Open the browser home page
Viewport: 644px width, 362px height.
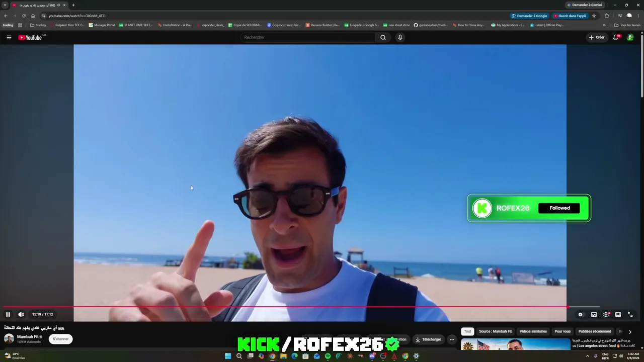coord(33,16)
